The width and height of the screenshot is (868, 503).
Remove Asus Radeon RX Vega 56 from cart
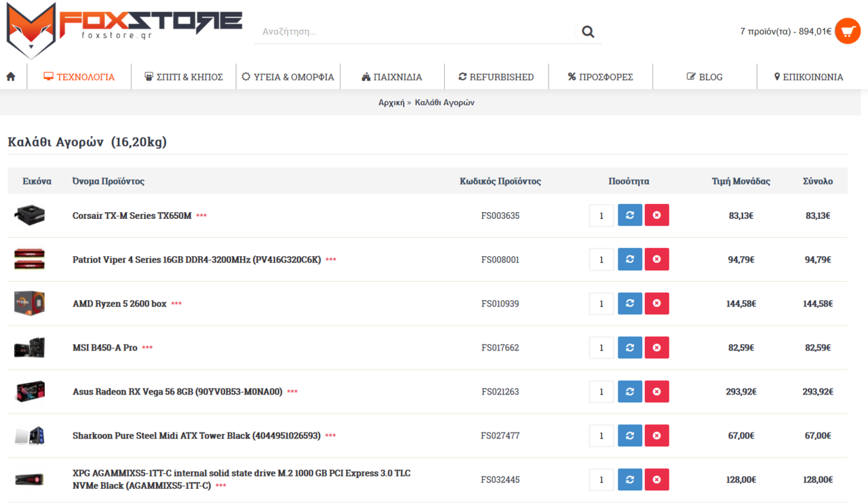(656, 392)
